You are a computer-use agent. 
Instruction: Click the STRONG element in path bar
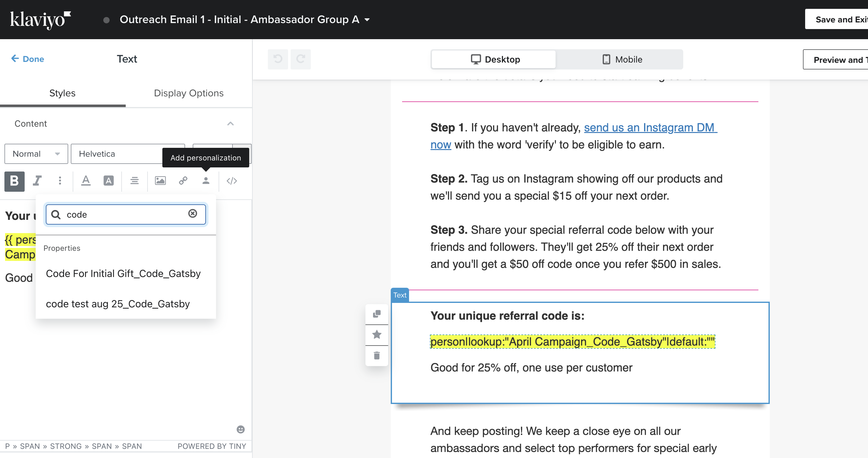coord(66,446)
